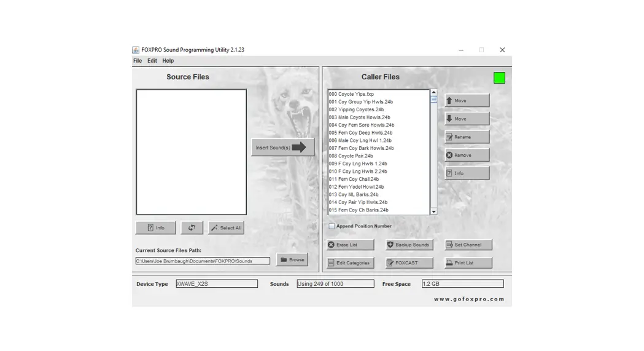644x351 pixels.
Task: Click the Free Space field 1.2 GB
Action: point(463,283)
